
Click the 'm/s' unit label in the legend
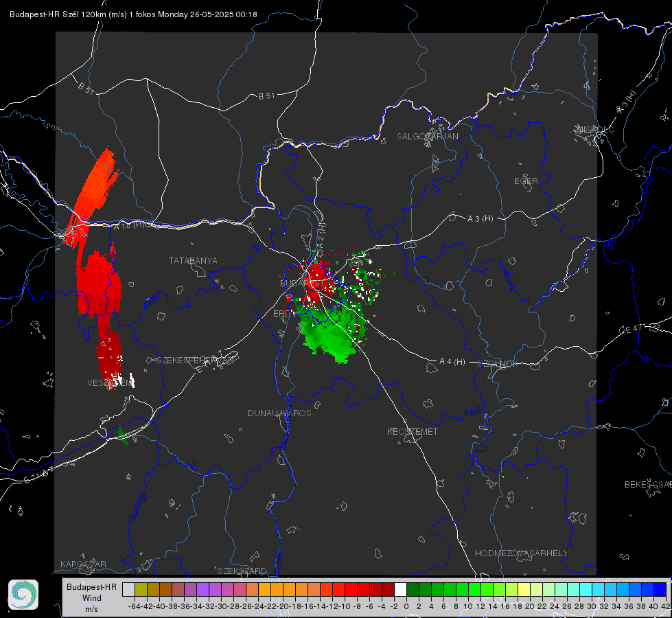pos(91,609)
